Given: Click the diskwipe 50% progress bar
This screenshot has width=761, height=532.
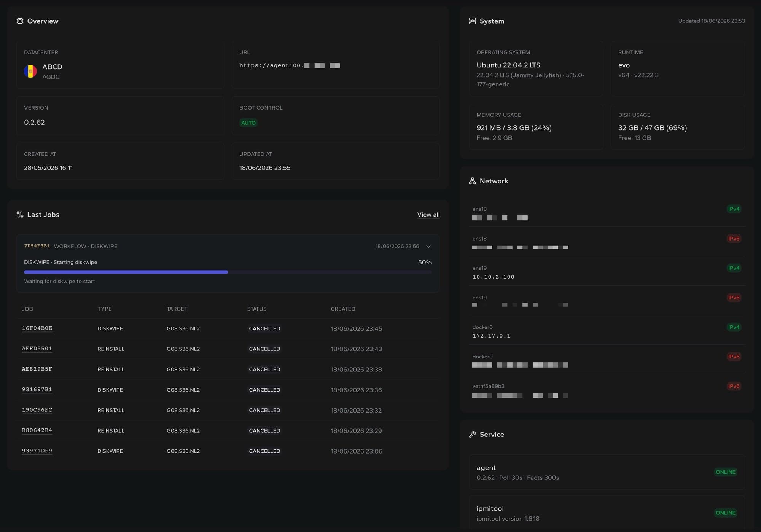Looking at the screenshot, I should 228,272.
